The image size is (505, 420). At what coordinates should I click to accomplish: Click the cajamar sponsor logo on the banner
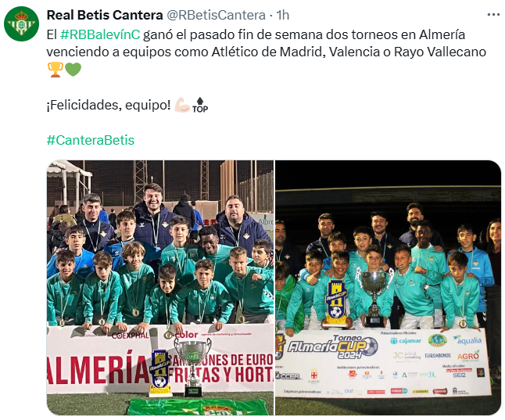[406, 340]
